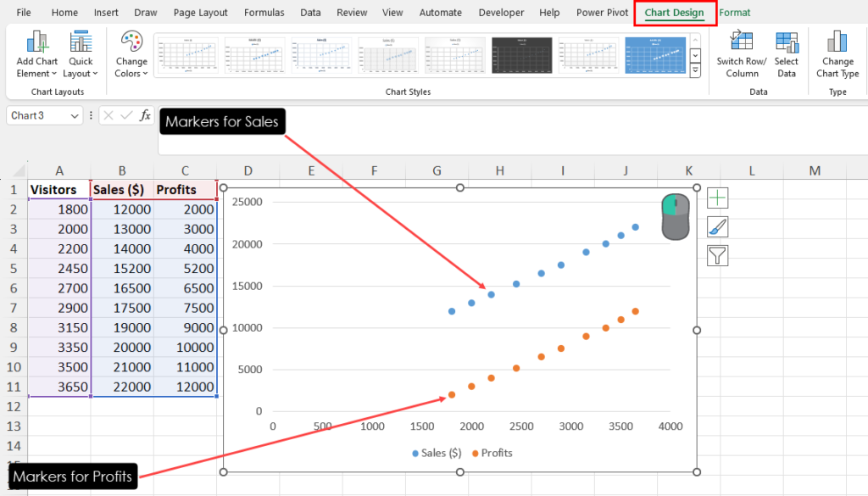Expand the chart styles gallery More button
868x496 pixels.
pos(695,70)
